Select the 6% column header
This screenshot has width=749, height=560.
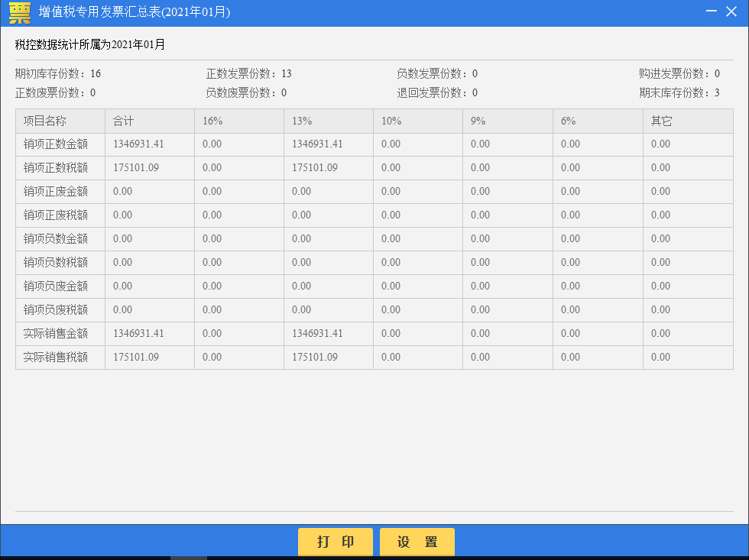(568, 121)
